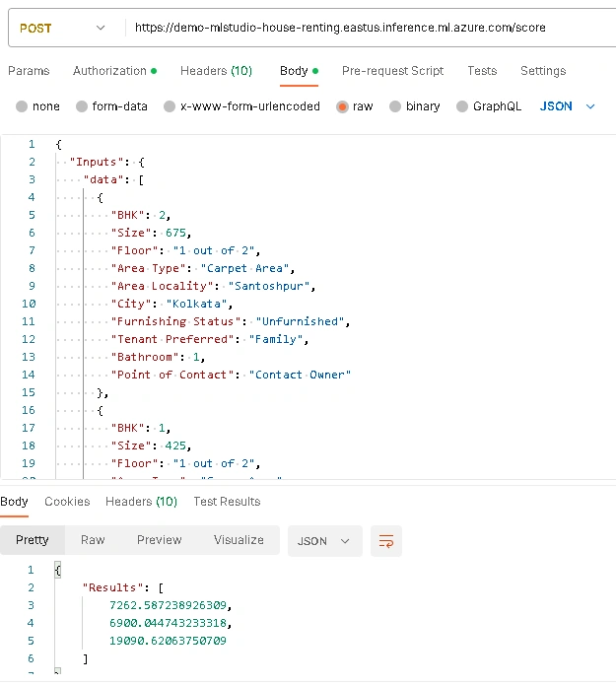Toggle word wrap for the response body
Screen dimensions: 616x686
(x=386, y=541)
